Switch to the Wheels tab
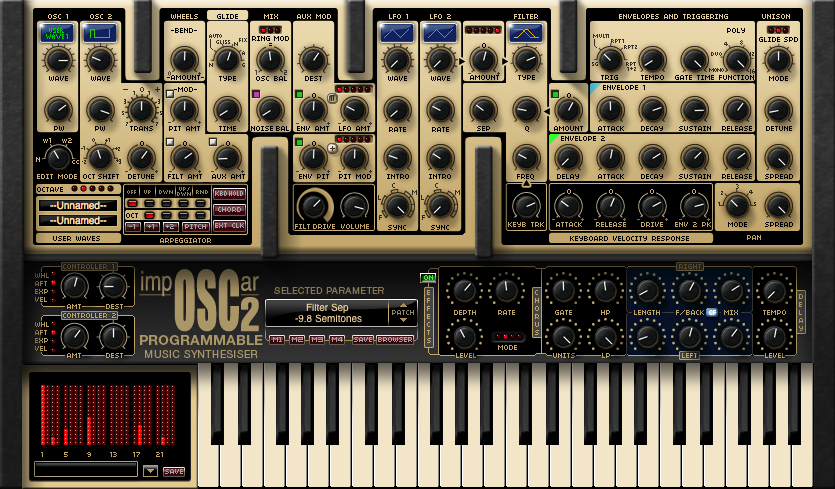 pyautogui.click(x=184, y=16)
